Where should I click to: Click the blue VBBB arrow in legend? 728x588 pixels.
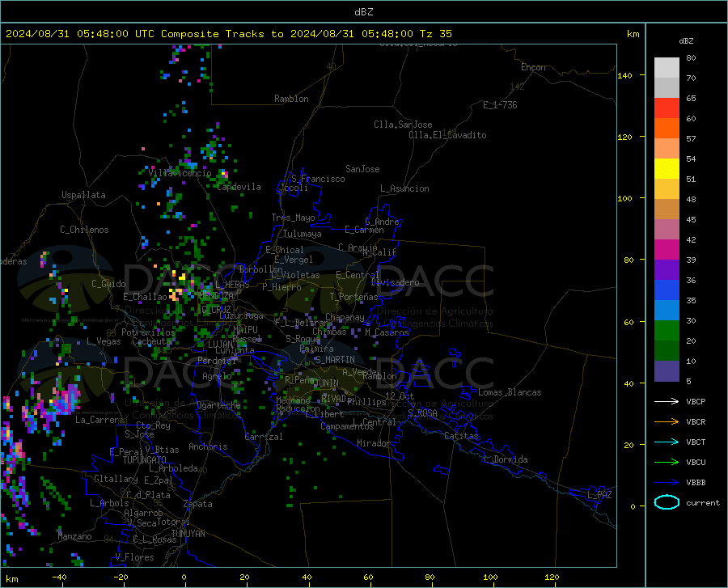[x=667, y=483]
